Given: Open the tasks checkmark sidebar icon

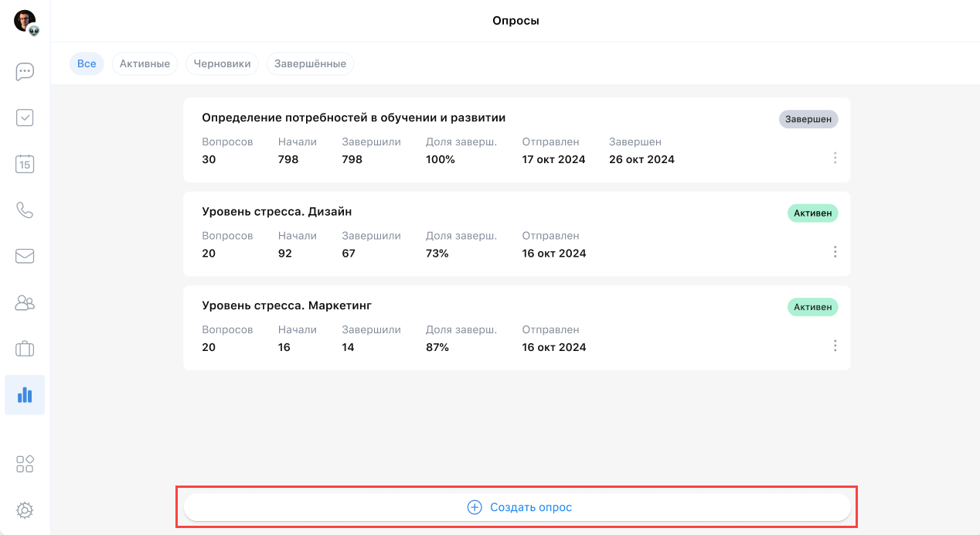Looking at the screenshot, I should point(25,118).
